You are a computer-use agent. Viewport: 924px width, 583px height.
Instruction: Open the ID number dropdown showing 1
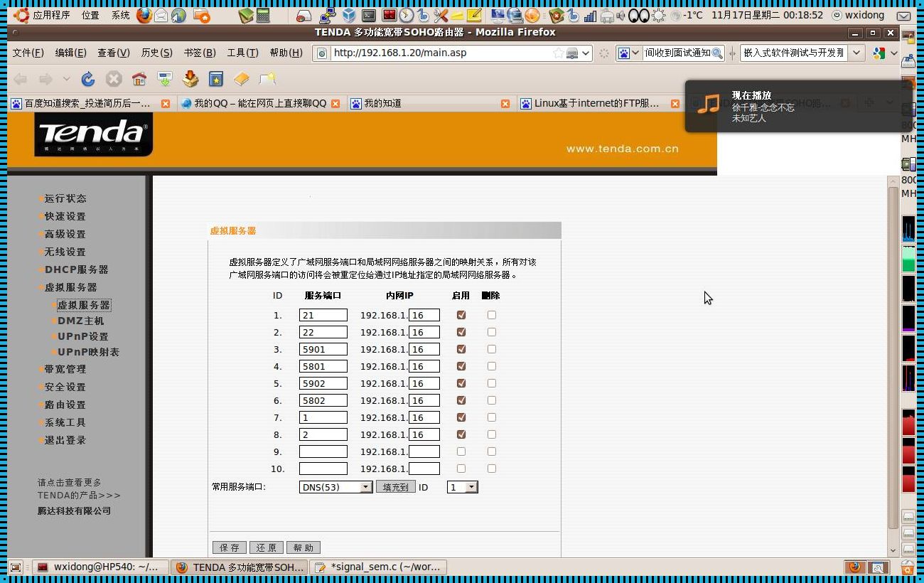click(x=462, y=487)
